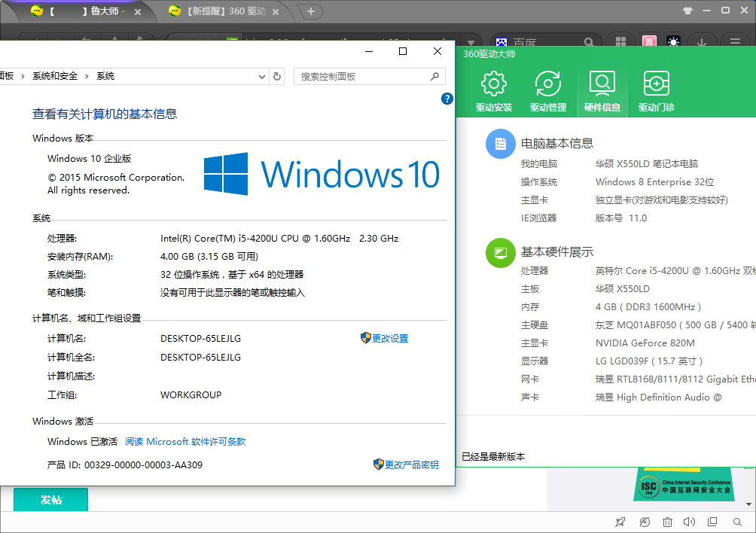Select the 硬件信息 icon in 360驱动大师
The height and width of the screenshot is (533, 756).
tap(602, 84)
